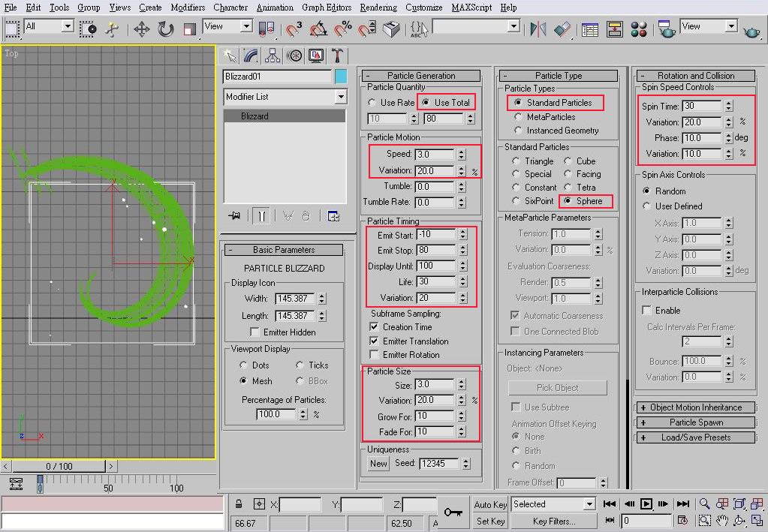Choose the MetaParticles particle type
Image resolution: width=768 pixels, height=532 pixels.
(x=518, y=116)
